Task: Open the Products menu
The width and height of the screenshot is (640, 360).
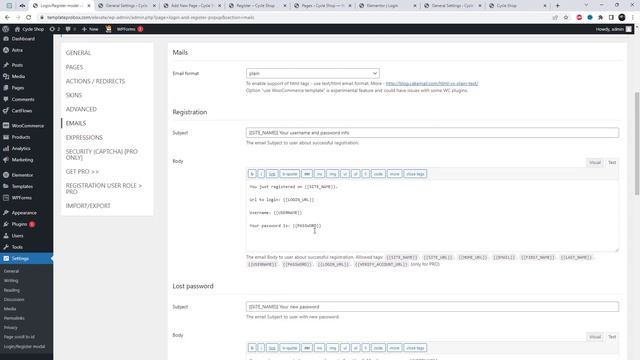Action: point(20,137)
